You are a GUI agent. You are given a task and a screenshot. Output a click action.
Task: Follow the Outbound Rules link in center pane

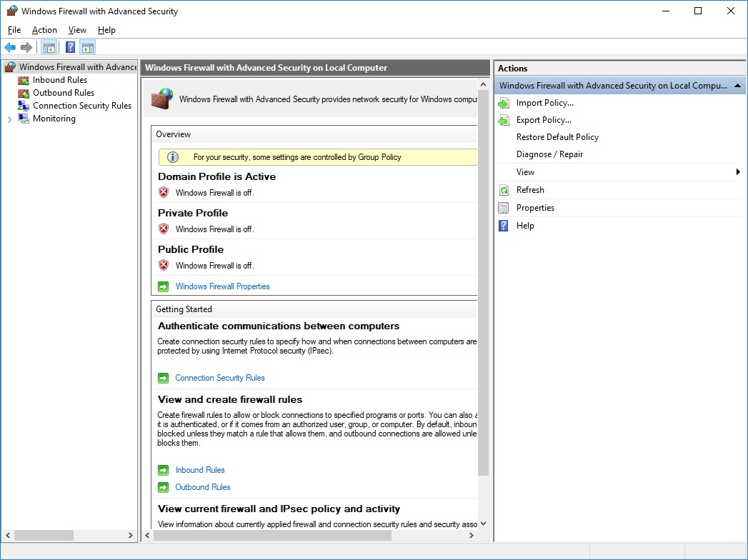203,487
